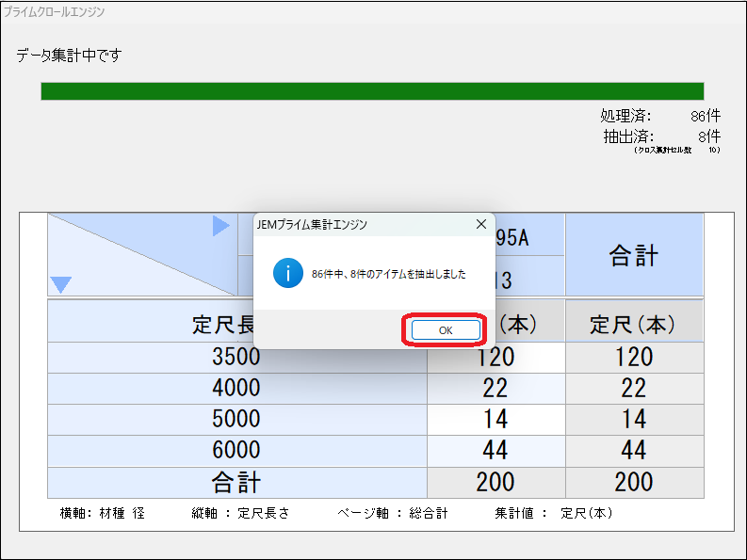Click the dialog message about 8件 extracted
Screen dimensions: 747x560
[388, 274]
